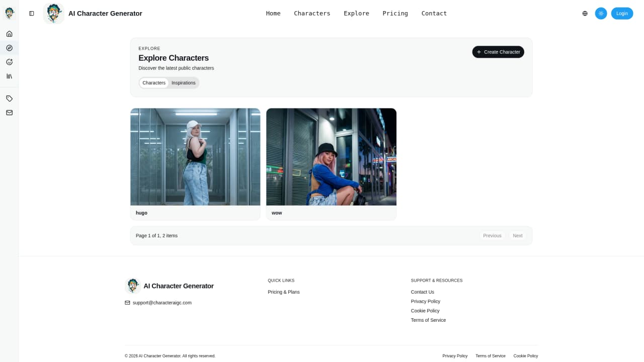This screenshot has width=644, height=362.
Task: Toggle the light/dark theme sun button
Action: click(601, 14)
